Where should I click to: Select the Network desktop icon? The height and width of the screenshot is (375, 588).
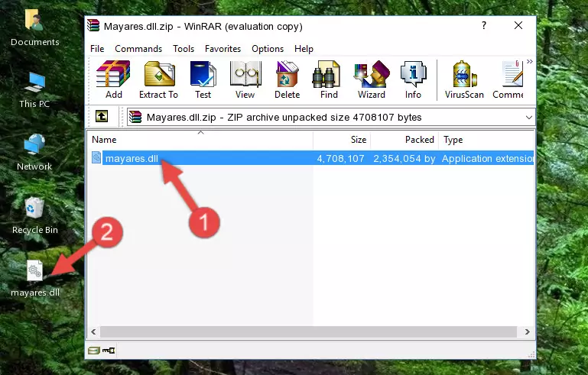point(34,152)
